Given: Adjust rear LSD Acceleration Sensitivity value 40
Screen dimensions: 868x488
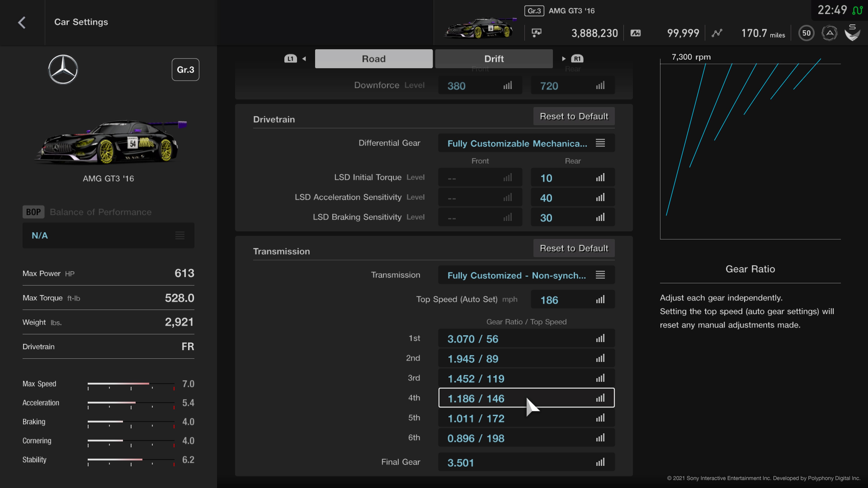Looking at the screenshot, I should (573, 197).
